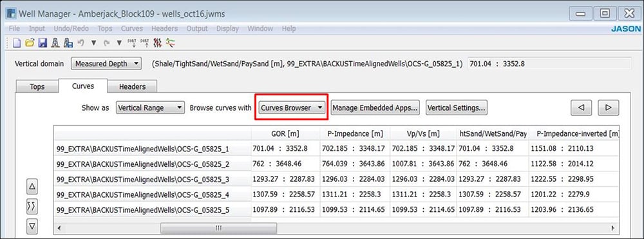Open the Curves menu
This screenshot has width=644, height=239.
132,29
